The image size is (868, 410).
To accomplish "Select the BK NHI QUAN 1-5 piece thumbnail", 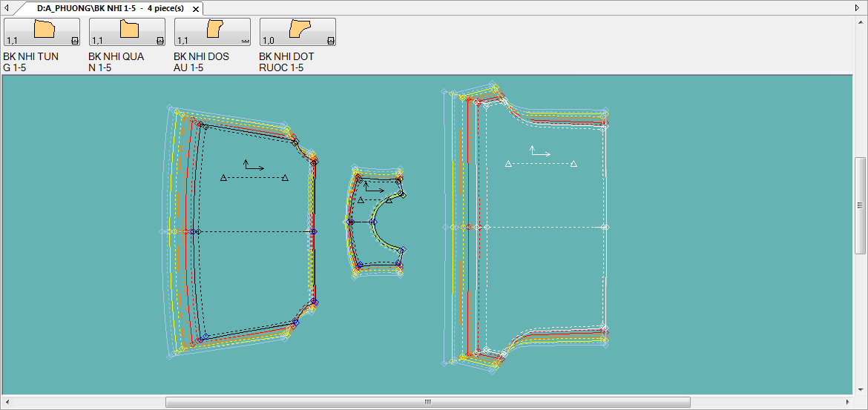I will (x=127, y=32).
